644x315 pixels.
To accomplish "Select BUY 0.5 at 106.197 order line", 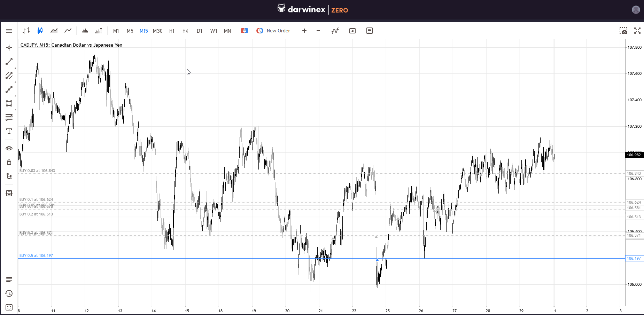I will 321,258.
